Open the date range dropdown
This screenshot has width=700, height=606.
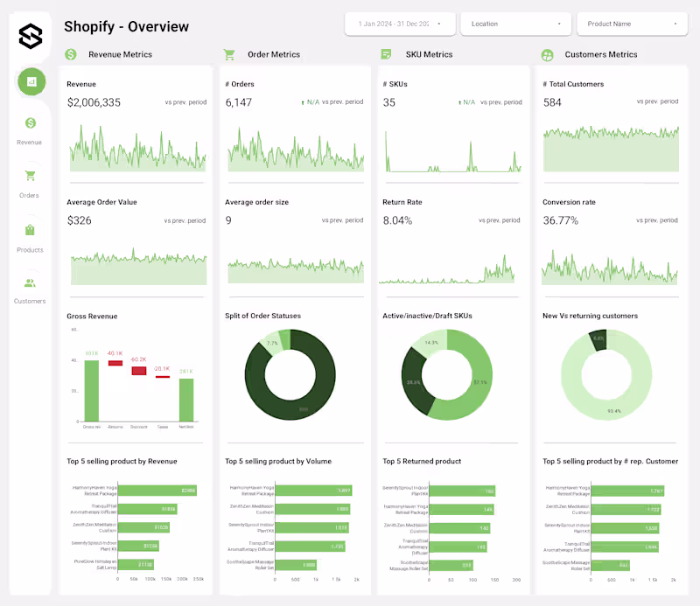pyautogui.click(x=400, y=24)
